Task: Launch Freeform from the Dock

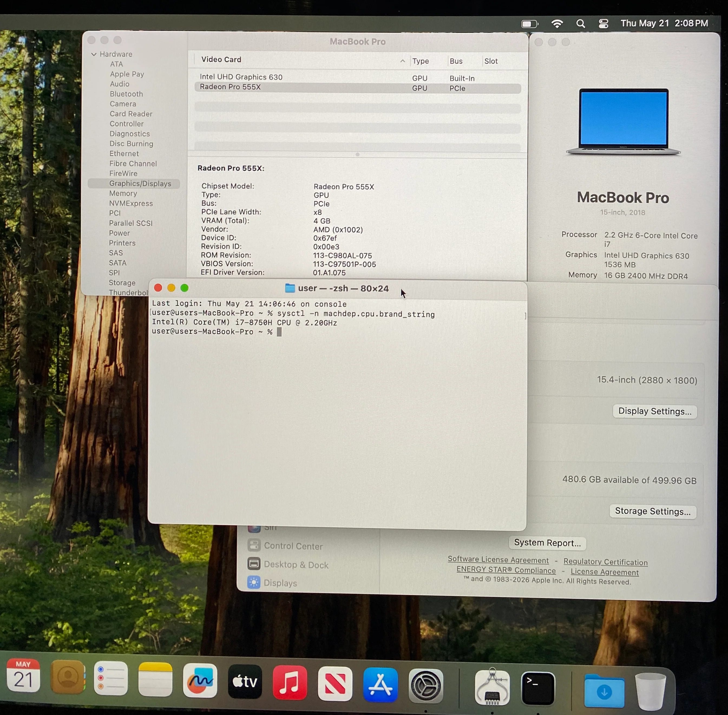Action: click(200, 680)
